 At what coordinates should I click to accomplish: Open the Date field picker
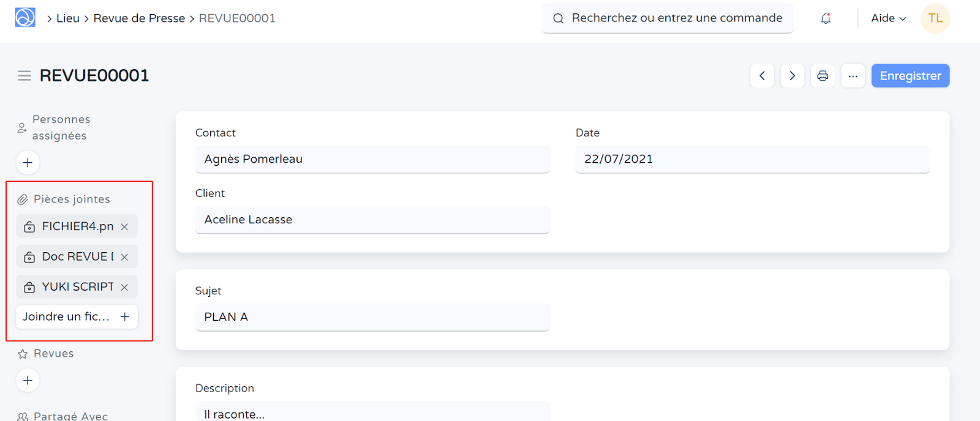[x=752, y=159]
